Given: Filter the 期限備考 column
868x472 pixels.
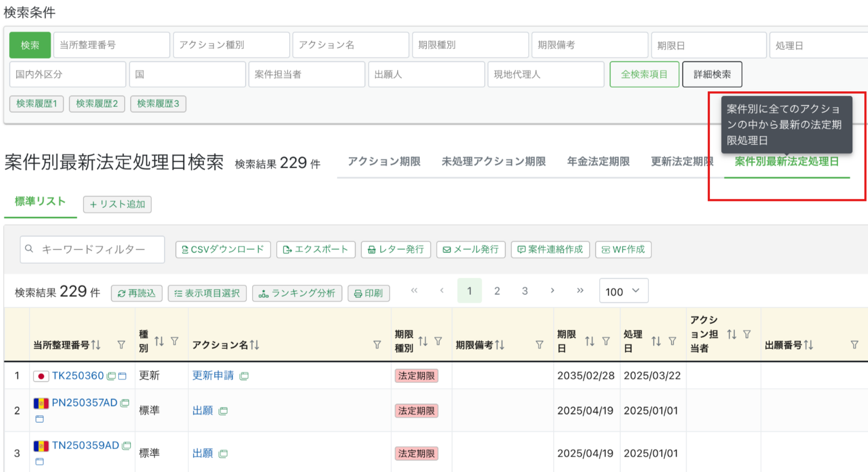Looking at the screenshot, I should click(x=540, y=345).
